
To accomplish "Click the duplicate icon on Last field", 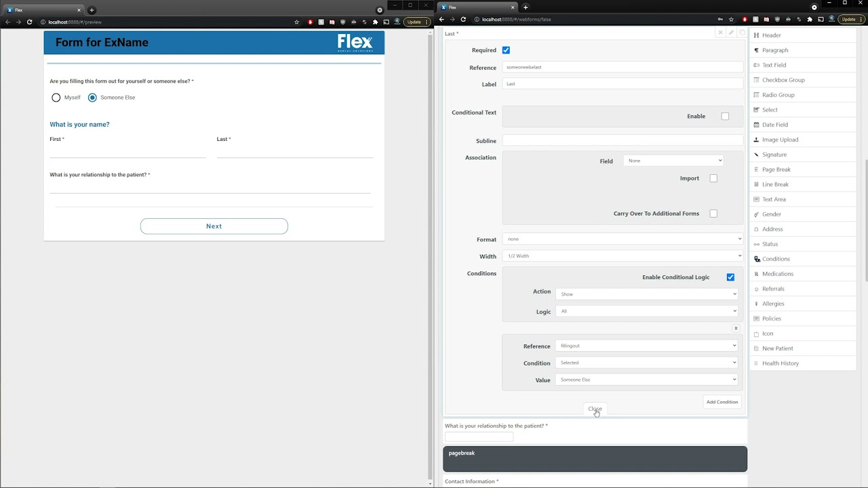I will (742, 33).
